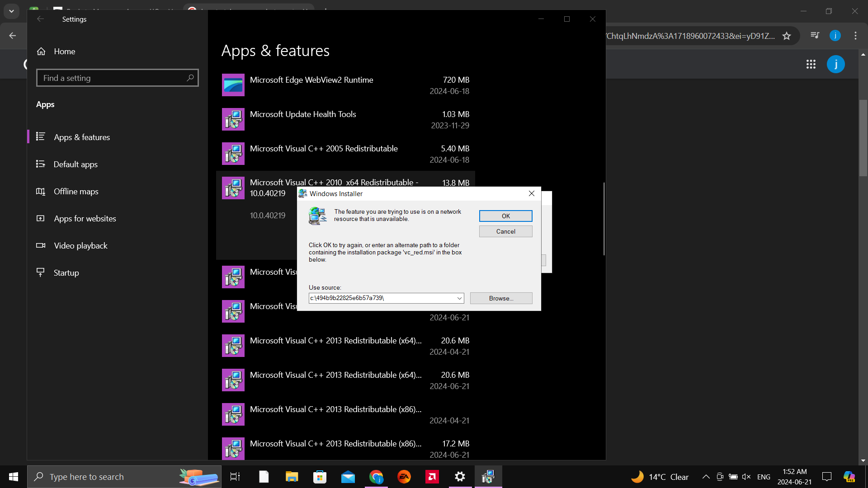Open EA app from taskbar
Viewport: 868px width, 488px height.
pos(404,477)
